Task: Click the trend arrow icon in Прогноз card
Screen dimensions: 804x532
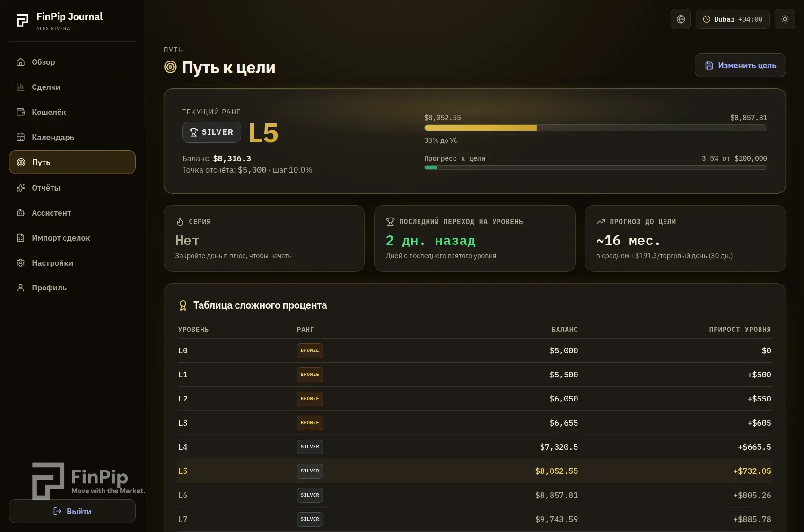Action: point(601,222)
